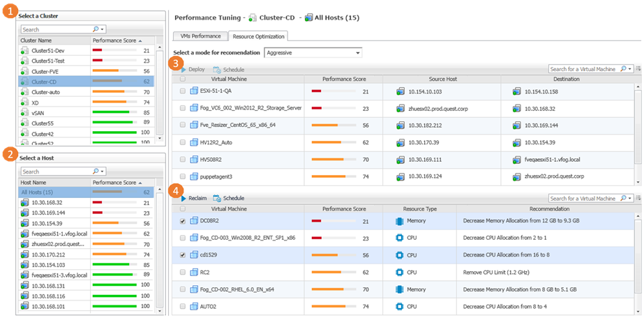This screenshot has height=320, width=644.
Task: Uncheck the cd1529 checkbox
Action: pos(182,255)
